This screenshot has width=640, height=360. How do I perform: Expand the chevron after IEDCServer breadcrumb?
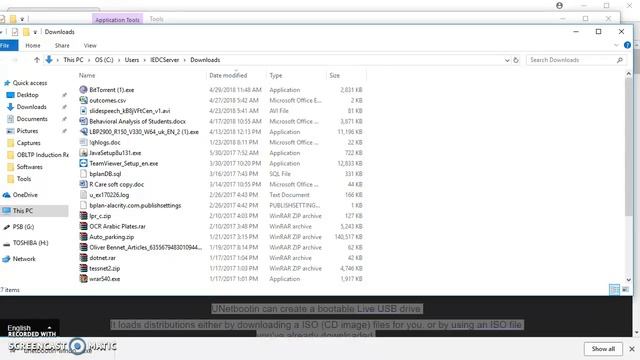(184, 60)
